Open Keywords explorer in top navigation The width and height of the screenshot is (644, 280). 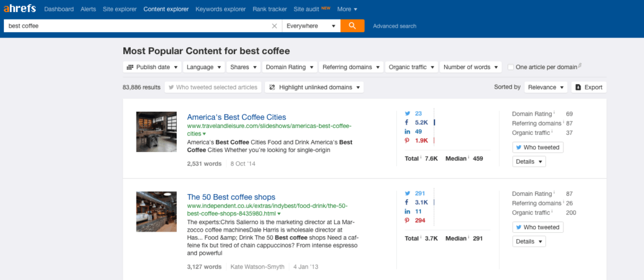[221, 9]
